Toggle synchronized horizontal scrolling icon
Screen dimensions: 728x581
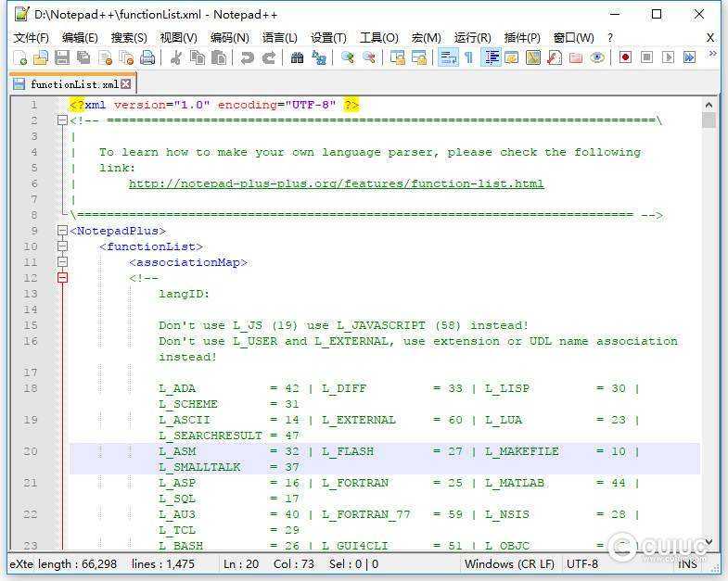tap(419, 57)
